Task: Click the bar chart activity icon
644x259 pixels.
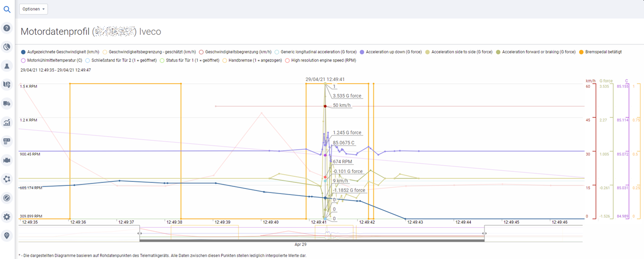Action: point(7,122)
